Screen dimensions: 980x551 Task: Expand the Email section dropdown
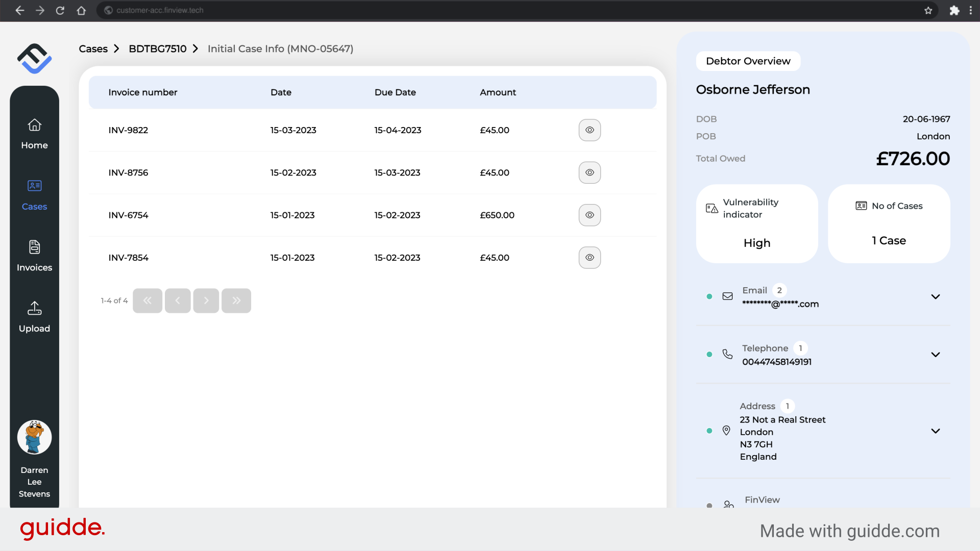click(x=936, y=297)
